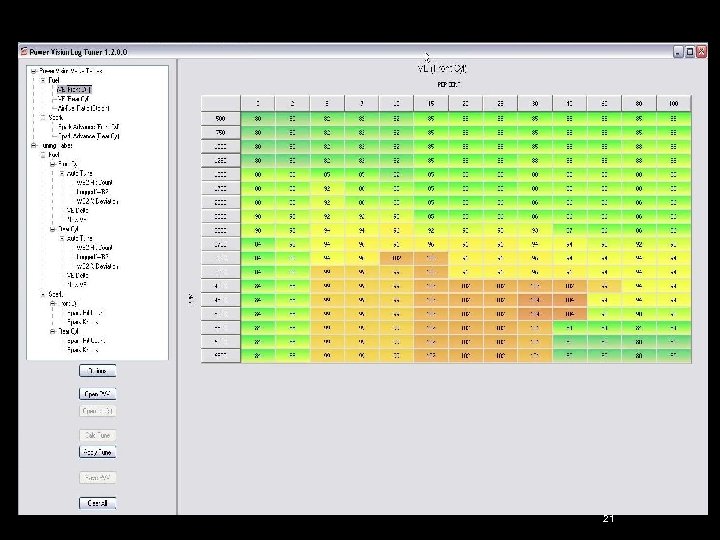Select the Air-Fuel Ratio table item
Viewport: 720px width, 540px height.
pos(84,108)
